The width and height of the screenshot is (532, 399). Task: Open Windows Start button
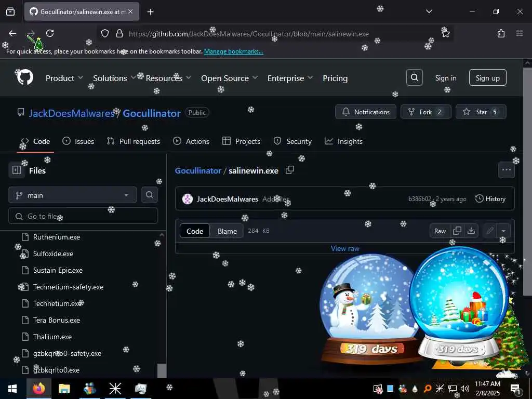(x=12, y=389)
